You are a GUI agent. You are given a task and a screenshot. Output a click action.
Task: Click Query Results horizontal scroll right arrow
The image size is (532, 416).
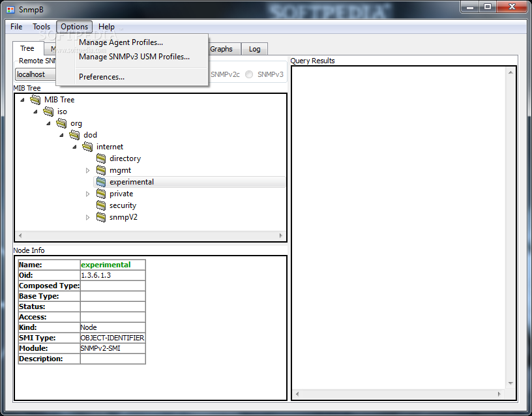[x=499, y=394]
